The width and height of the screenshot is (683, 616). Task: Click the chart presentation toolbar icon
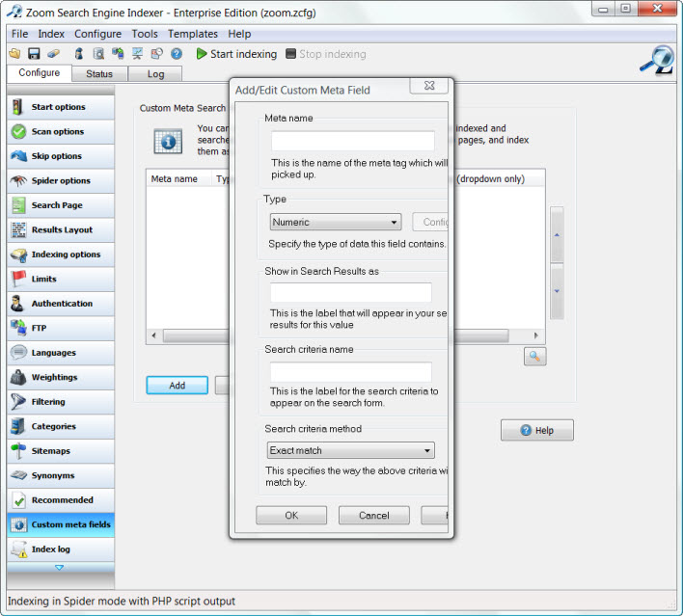pos(137,54)
